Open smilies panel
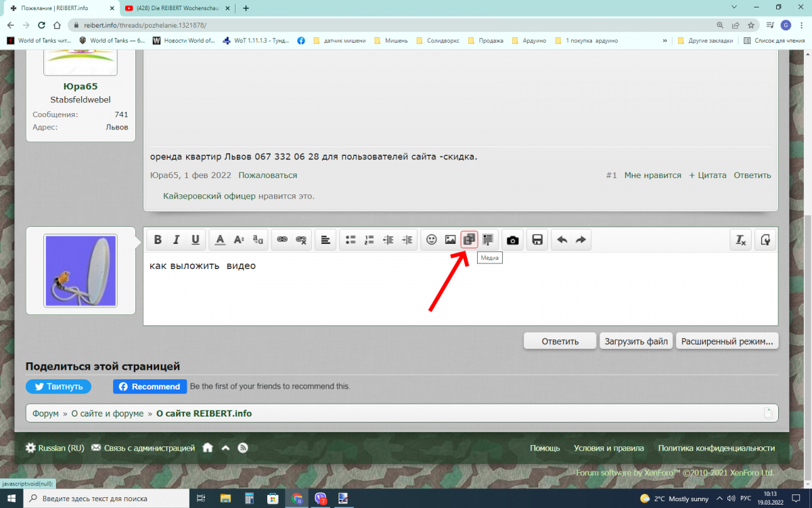This screenshot has height=508, width=812. [431, 240]
